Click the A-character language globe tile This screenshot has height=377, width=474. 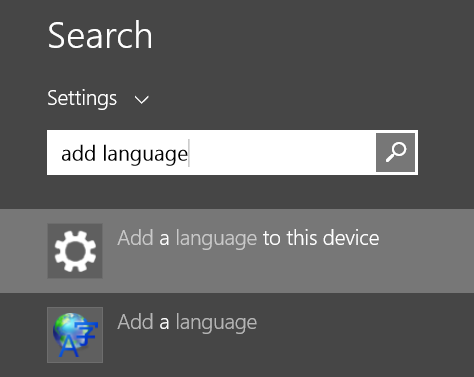click(75, 335)
